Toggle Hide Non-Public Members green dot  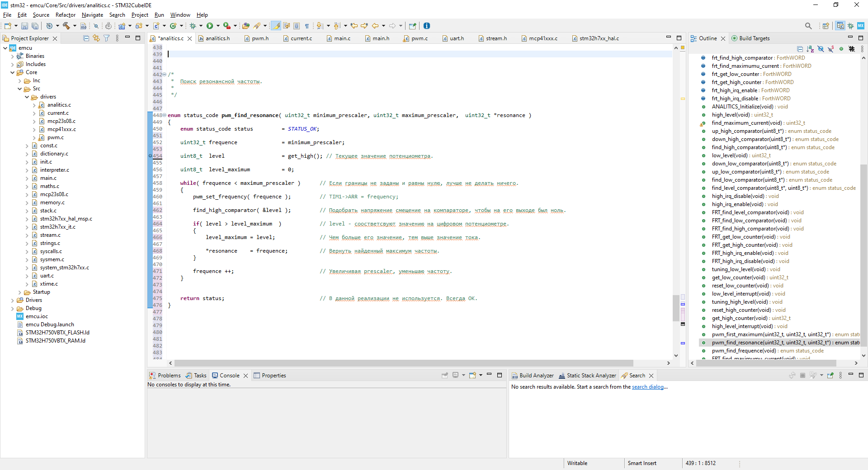[841, 49]
